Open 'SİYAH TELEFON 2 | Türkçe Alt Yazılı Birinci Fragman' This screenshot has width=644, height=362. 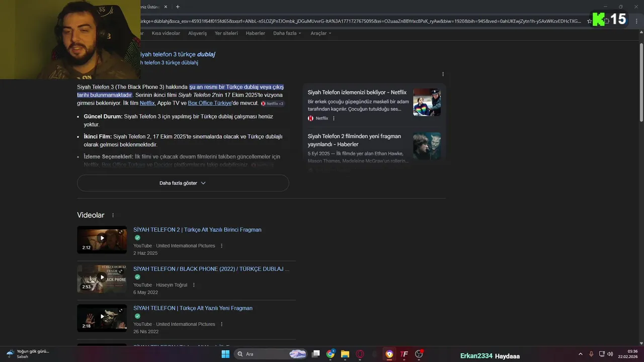click(x=197, y=230)
